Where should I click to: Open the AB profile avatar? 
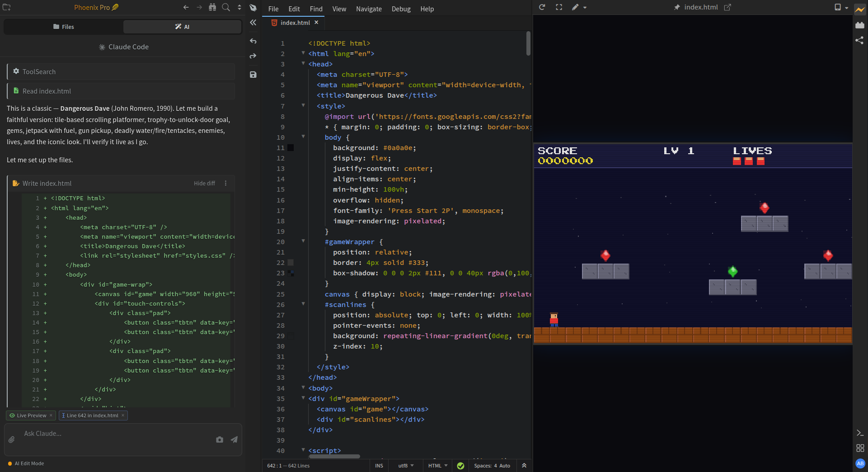tap(860, 463)
